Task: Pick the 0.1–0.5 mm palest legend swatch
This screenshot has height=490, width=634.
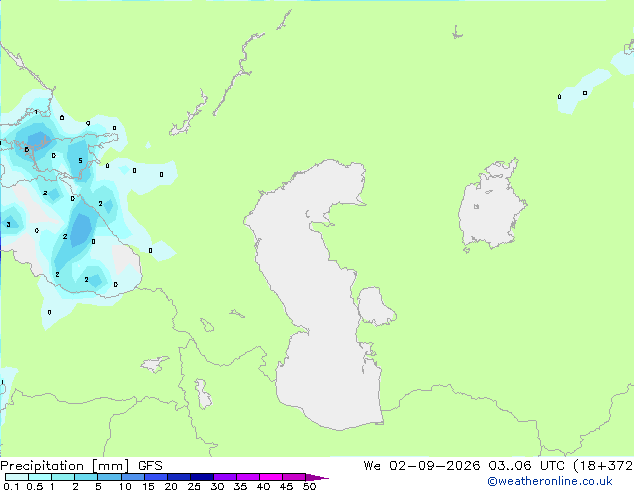Action: [17, 477]
